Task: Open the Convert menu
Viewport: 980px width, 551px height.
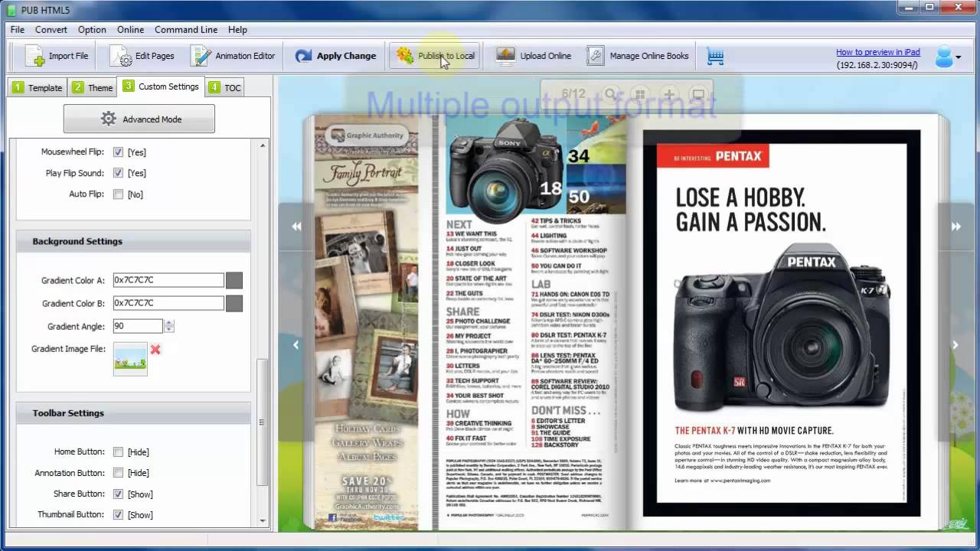Action: point(51,29)
